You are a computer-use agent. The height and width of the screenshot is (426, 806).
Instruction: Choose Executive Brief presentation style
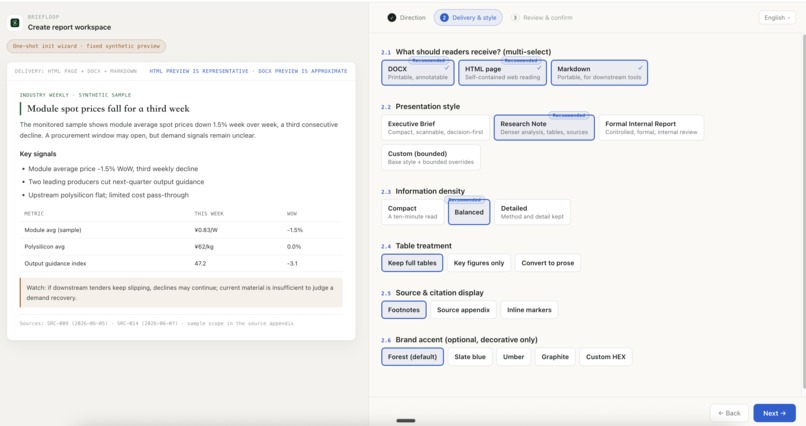point(435,127)
